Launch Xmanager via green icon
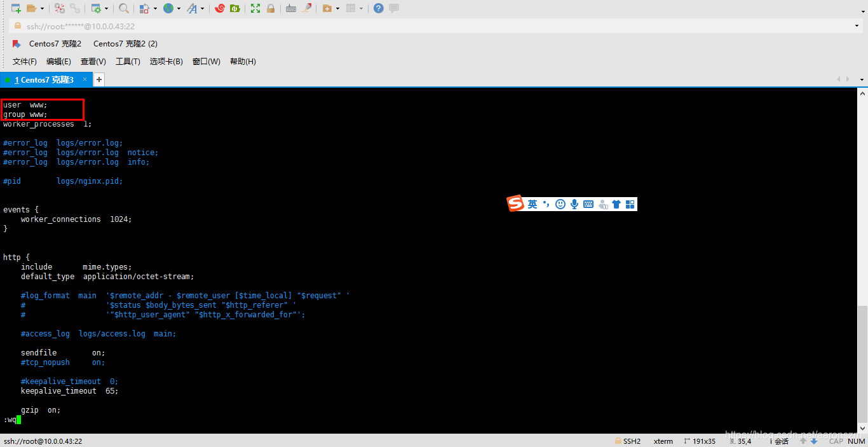 (234, 8)
